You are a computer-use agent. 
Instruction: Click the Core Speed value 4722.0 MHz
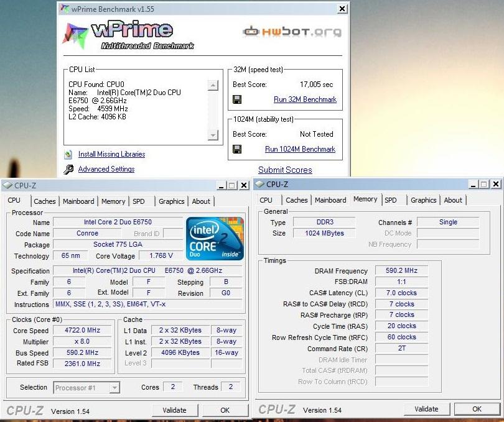point(82,330)
